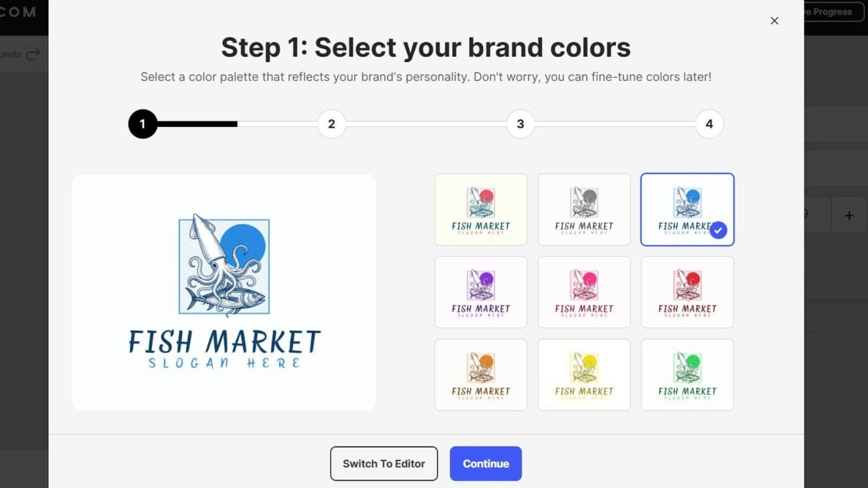Close the brand colors dialog

[774, 21]
